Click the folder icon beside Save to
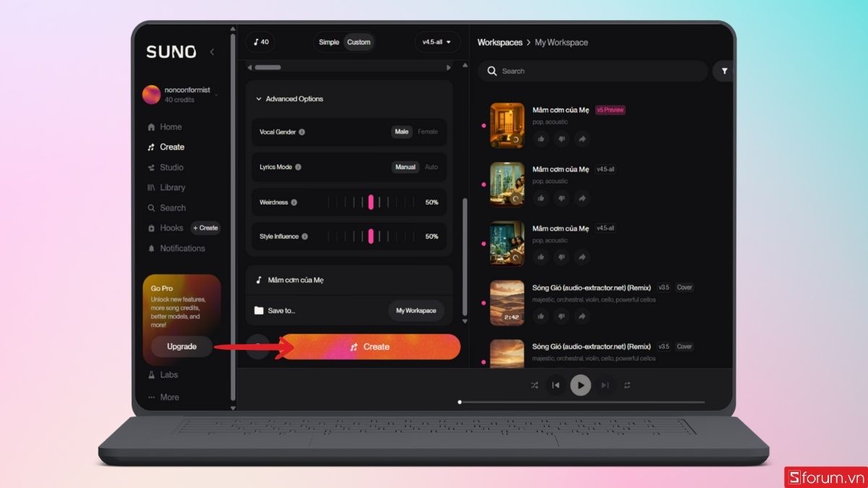The height and width of the screenshot is (488, 868). [259, 311]
